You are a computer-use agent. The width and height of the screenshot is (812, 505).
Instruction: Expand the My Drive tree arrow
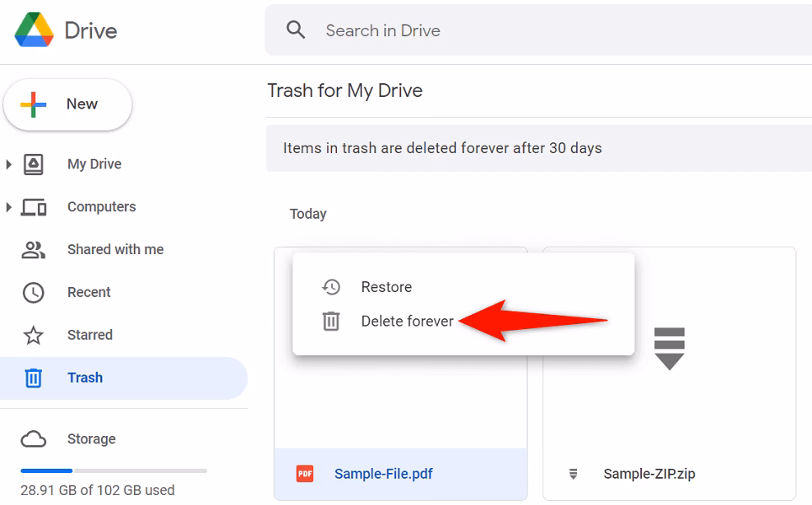pyautogui.click(x=8, y=164)
